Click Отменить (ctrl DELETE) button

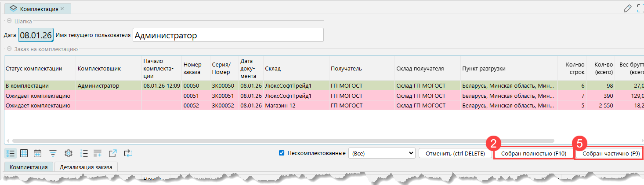tap(455, 153)
